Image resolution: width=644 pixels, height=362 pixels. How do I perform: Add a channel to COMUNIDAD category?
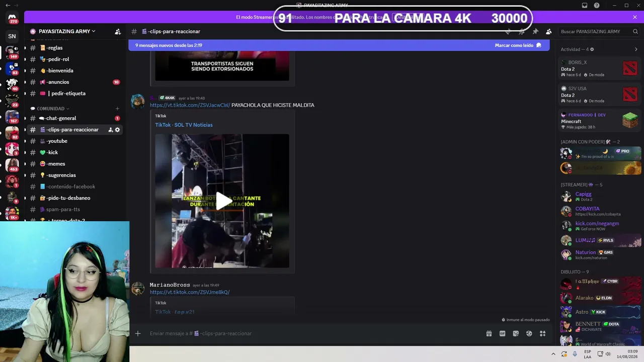(x=117, y=109)
